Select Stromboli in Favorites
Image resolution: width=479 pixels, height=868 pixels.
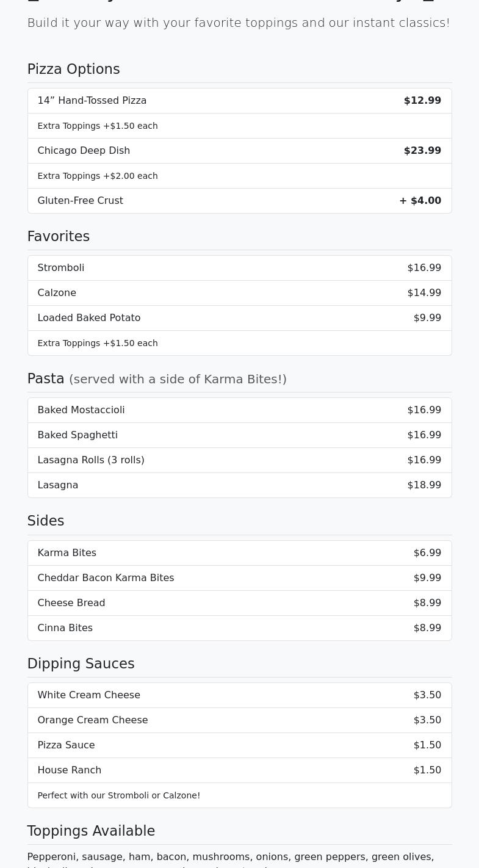[x=61, y=268]
